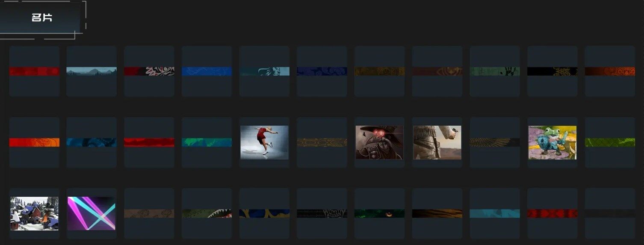
Task: Select the green-to-blue gradient banner card
Action: (x=207, y=142)
